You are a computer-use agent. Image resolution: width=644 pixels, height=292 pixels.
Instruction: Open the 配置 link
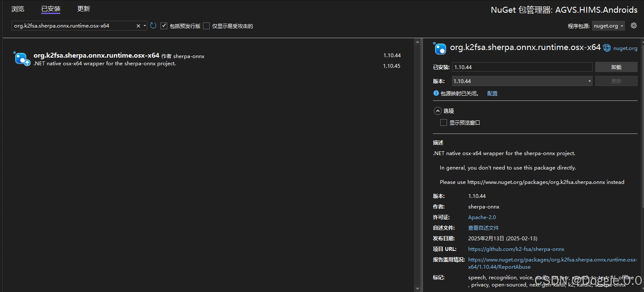tap(492, 93)
